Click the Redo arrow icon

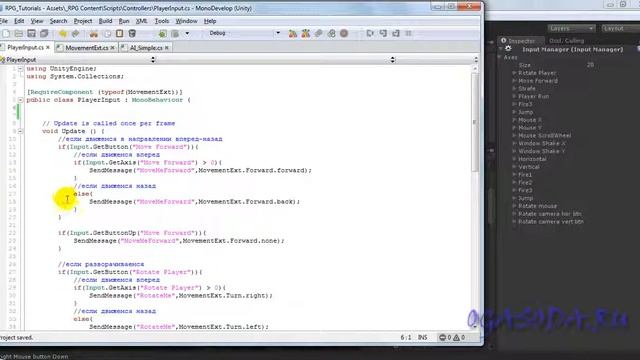tap(76, 33)
